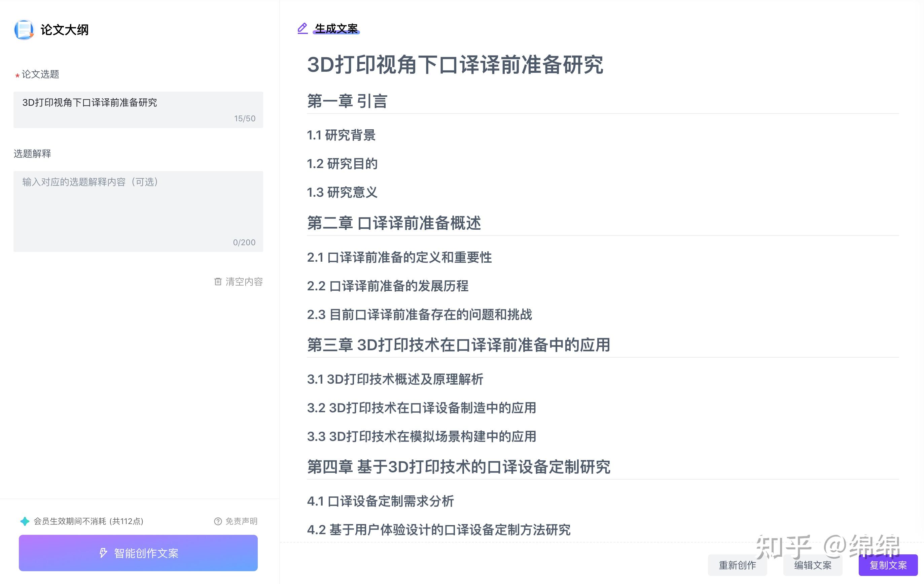Click the pencil edit icon beside 生成文案
This screenshot has width=924, height=584.
pyautogui.click(x=303, y=28)
